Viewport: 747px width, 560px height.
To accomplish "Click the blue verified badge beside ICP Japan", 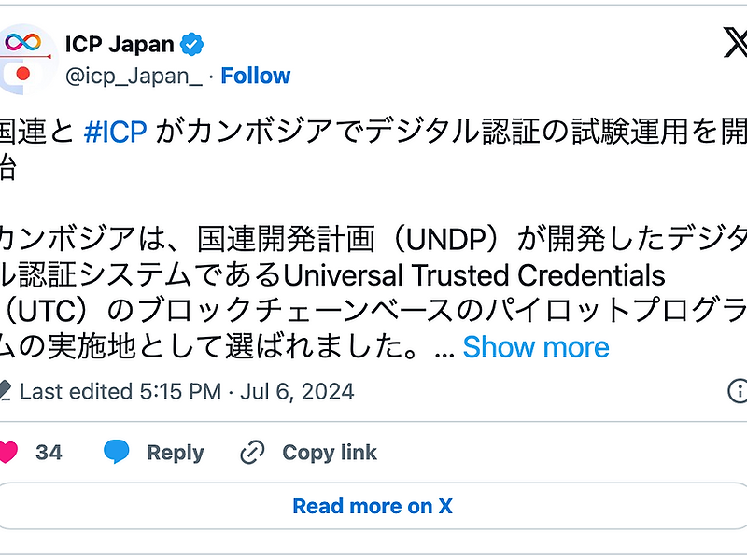I will [x=193, y=42].
